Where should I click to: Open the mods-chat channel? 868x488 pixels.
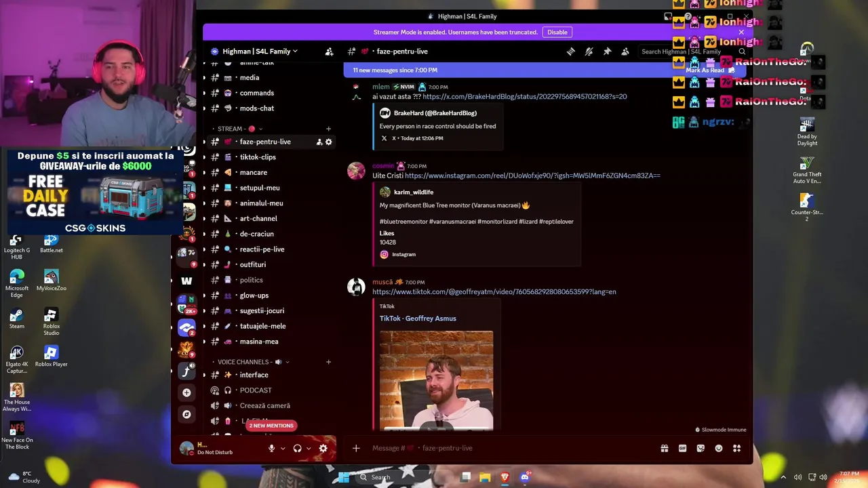pos(271,108)
